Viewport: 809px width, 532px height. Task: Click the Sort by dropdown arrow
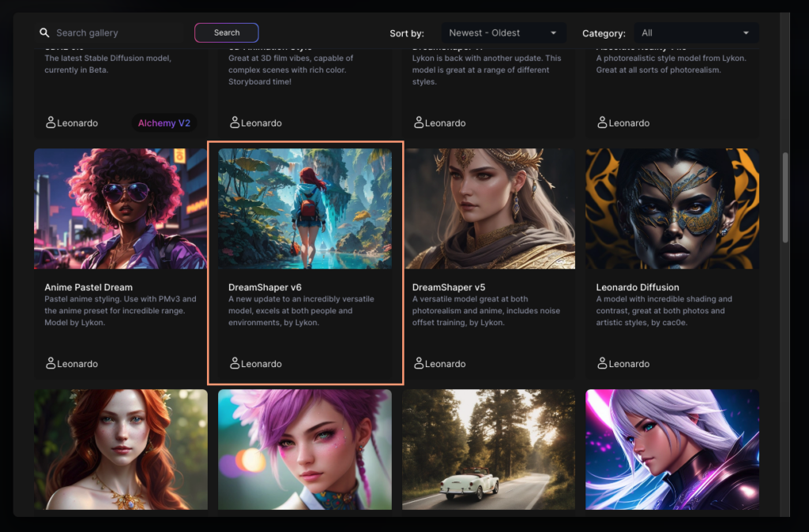pyautogui.click(x=553, y=33)
